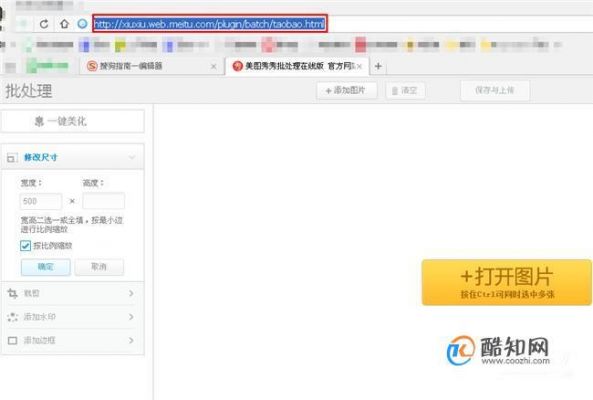Screen dimensions: 593x400
Task: Open a new browser tab
Action: pyautogui.click(x=378, y=67)
